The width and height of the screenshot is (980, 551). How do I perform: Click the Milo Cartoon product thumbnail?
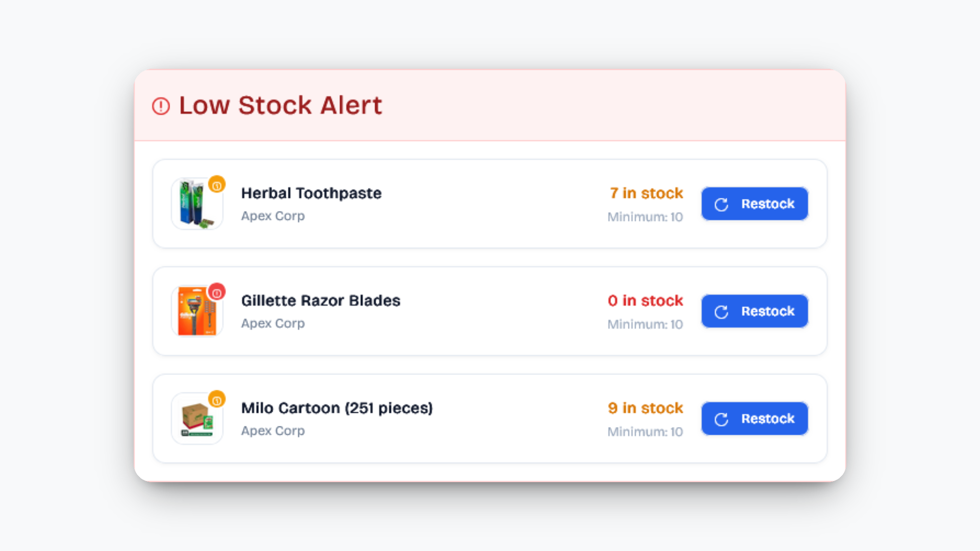coord(197,418)
